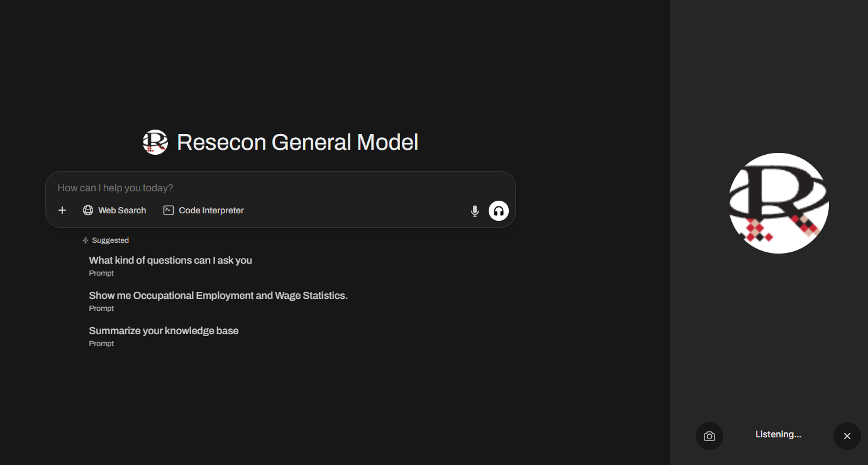Click the Resecon logo next to the model name
This screenshot has width=868, height=465.
155,142
